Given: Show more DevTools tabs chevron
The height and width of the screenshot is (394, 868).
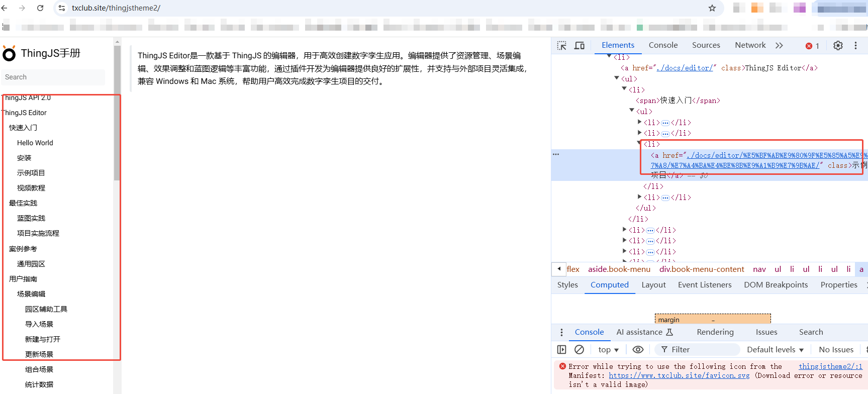Looking at the screenshot, I should (779, 46).
